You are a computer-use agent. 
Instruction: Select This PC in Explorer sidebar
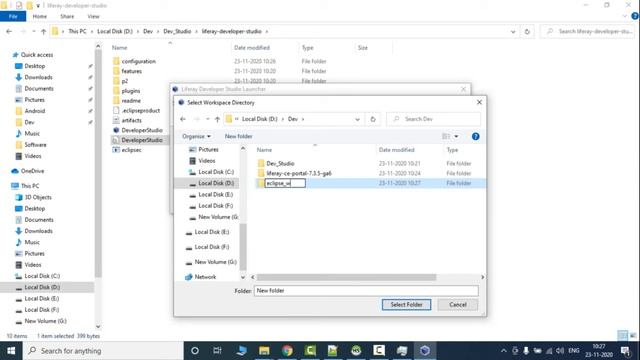tap(30, 186)
